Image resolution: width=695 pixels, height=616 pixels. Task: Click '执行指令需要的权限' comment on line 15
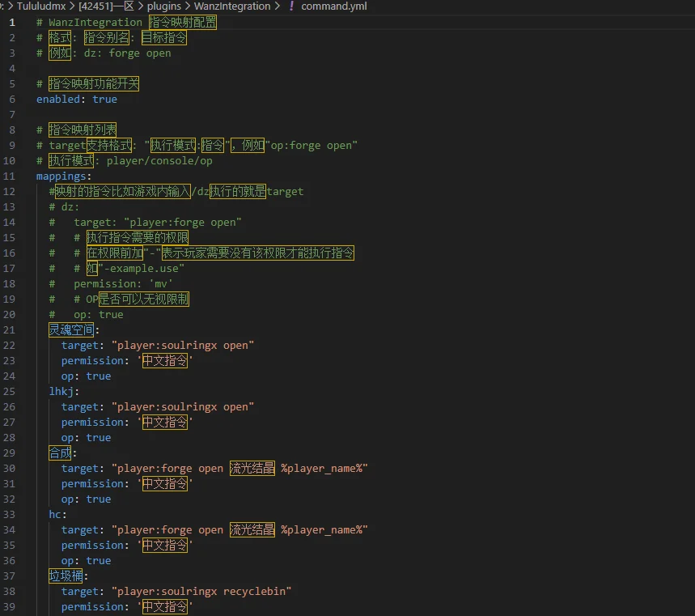138,238
